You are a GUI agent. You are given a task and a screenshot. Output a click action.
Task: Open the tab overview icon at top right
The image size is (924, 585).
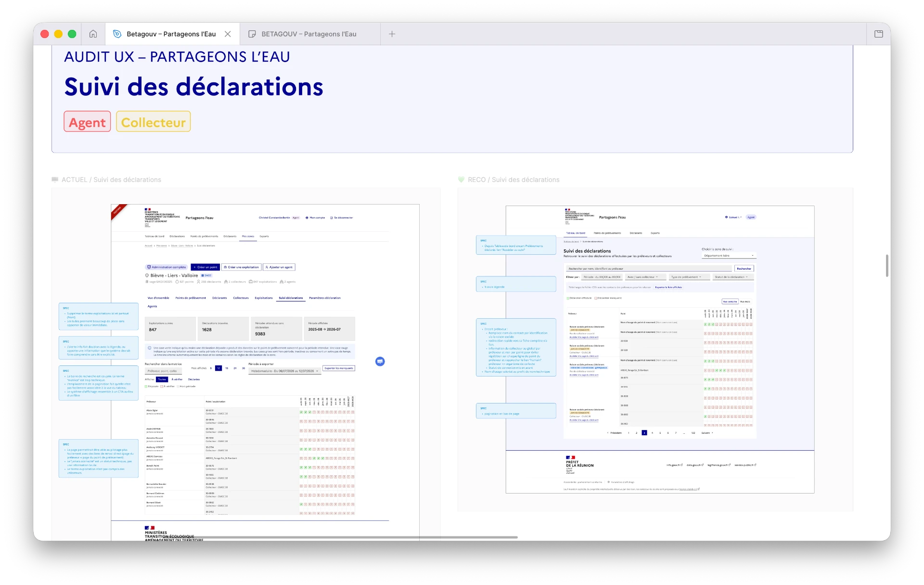click(878, 34)
